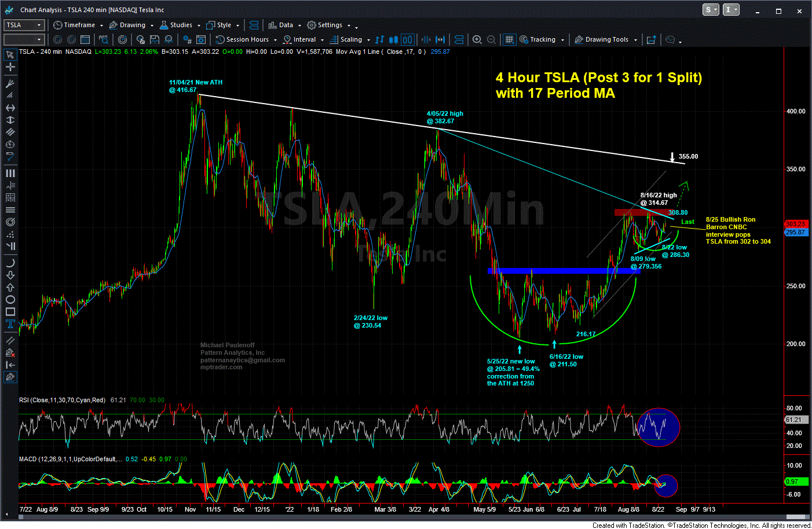The width and height of the screenshot is (812, 529).
Task: Select the rectangle drawing tool
Action: (10, 311)
